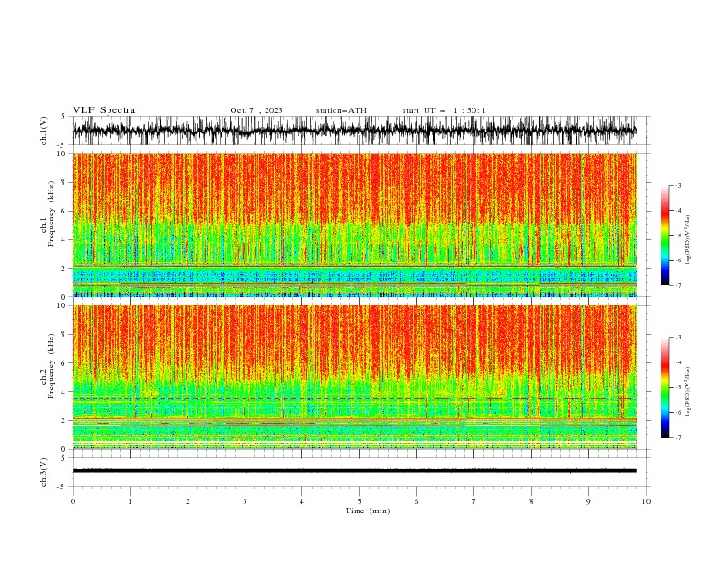Viewport: 728px width, 563px height.
Task: Click the ch.1 voltage waveform trace
Action: [354, 131]
